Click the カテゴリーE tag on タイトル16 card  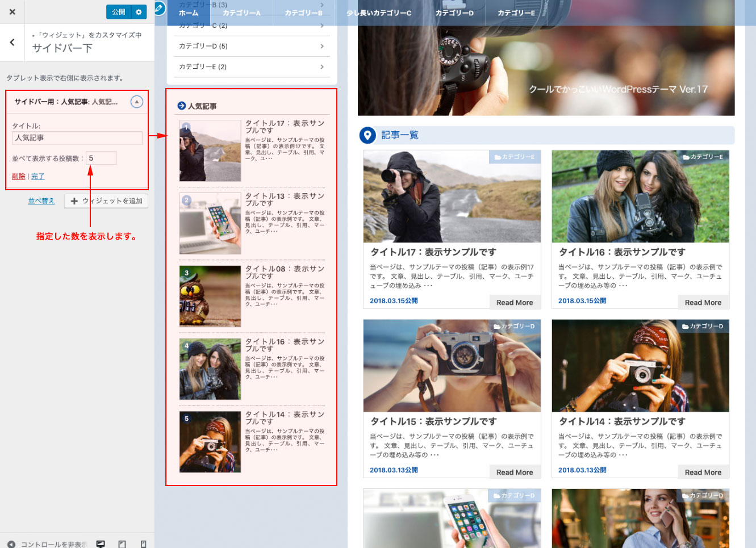click(703, 157)
